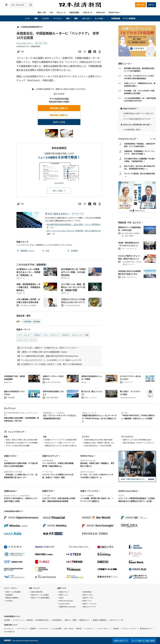Open the FINANCIAL TIMES logo link
Image resolution: width=160 pixels, height=644 pixels.
click(x=95, y=534)
